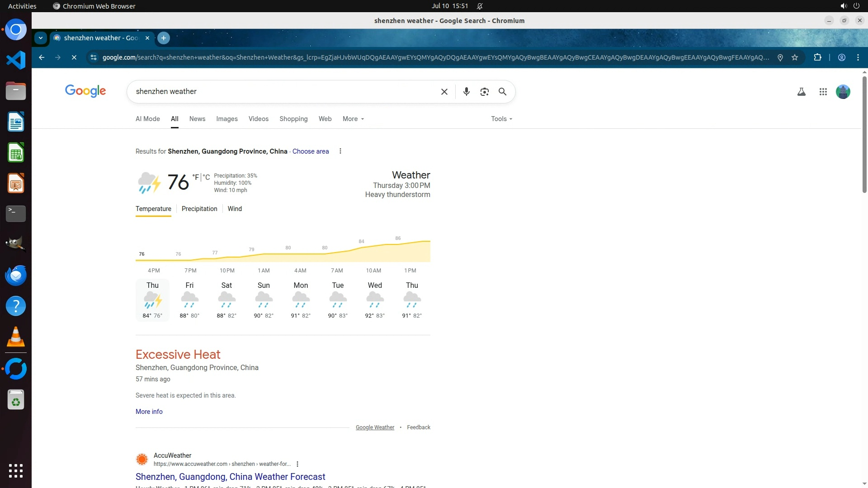Screen dimensions: 868x488
Task: Expand the tab search chevron
Action: (41, 38)
